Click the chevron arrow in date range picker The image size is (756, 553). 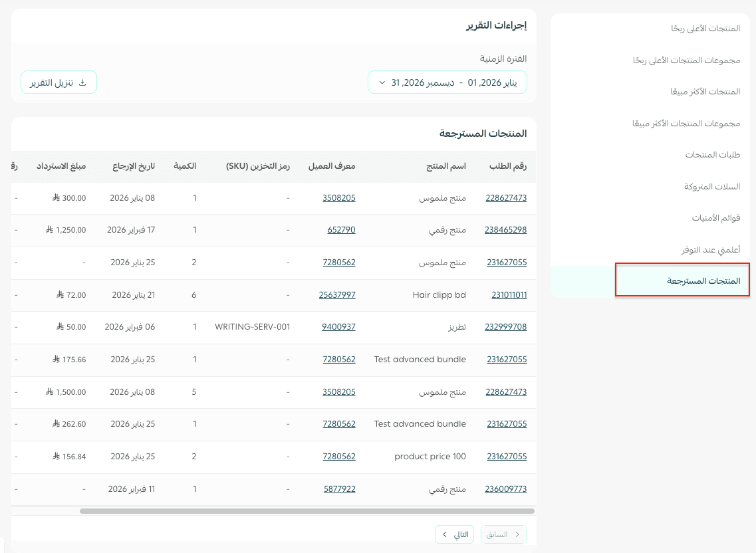(x=382, y=83)
